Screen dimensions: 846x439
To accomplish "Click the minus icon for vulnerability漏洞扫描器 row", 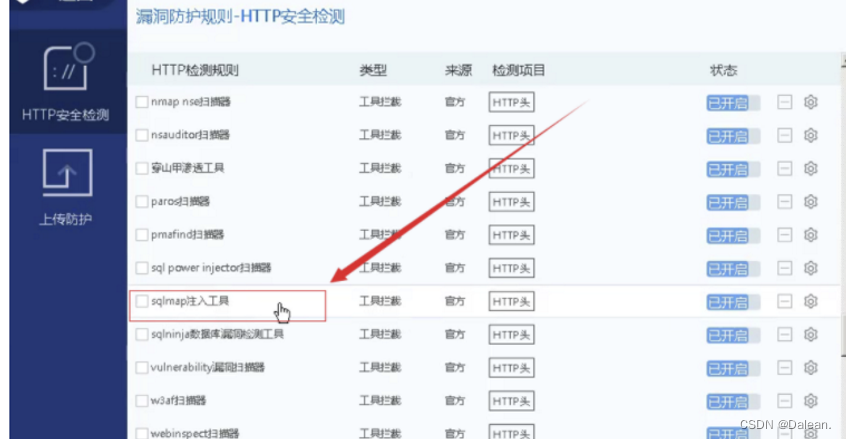I will click(x=785, y=368).
